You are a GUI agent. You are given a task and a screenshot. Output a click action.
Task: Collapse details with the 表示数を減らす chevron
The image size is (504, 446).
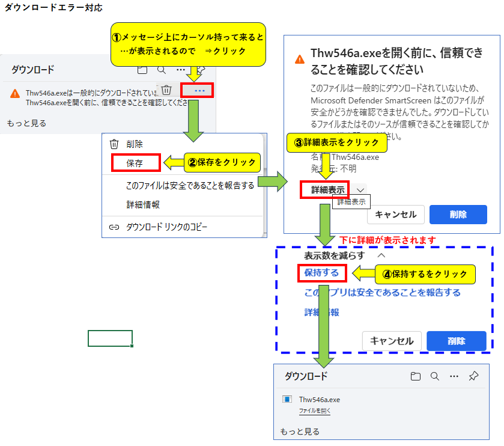(381, 255)
